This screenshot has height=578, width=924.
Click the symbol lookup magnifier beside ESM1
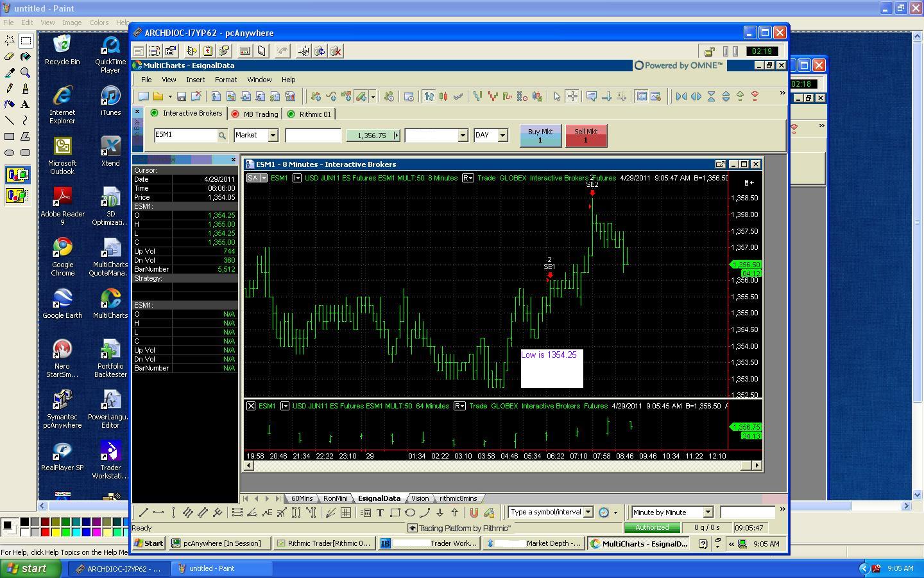click(x=222, y=136)
